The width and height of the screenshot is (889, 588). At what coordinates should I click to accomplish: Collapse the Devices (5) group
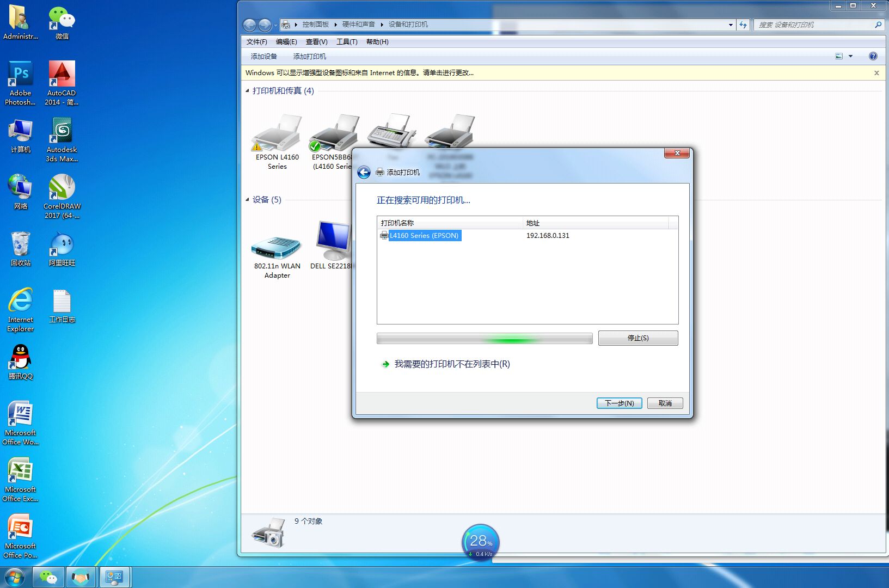(x=247, y=200)
